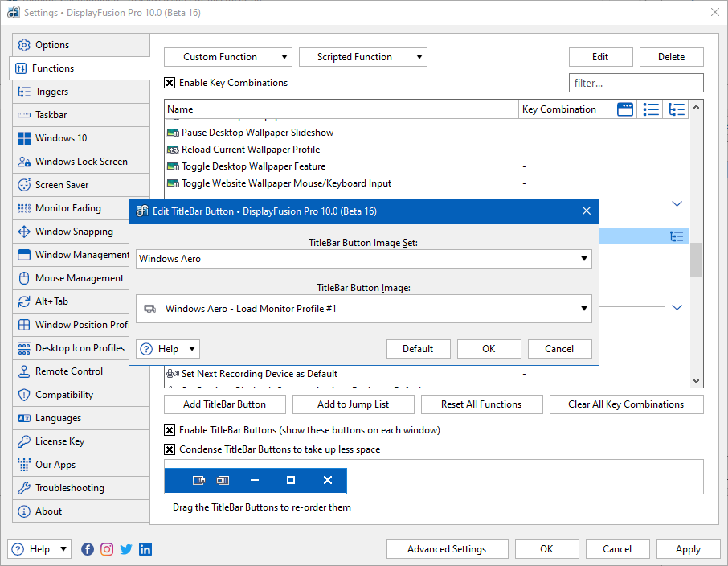Click the Monitor Fading dots icon
The image size is (728, 566).
point(24,208)
